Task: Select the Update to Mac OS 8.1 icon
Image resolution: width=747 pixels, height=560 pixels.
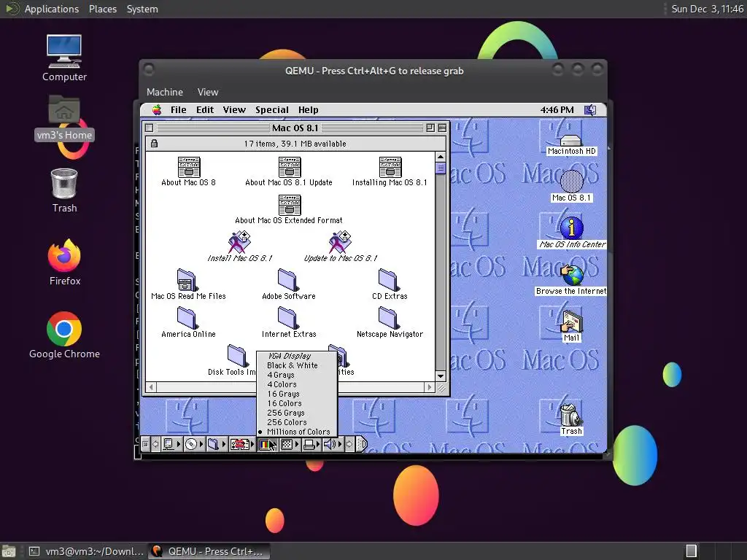Action: click(340, 242)
